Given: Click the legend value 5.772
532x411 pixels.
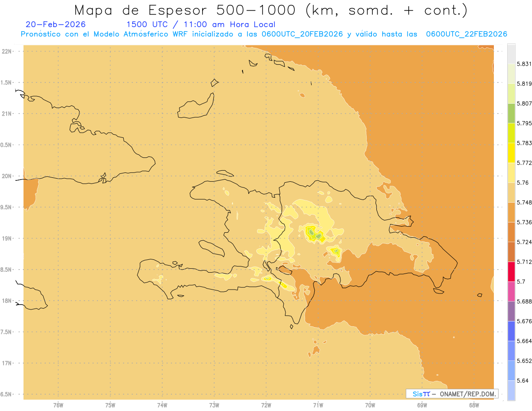Looking at the screenshot, I should pyautogui.click(x=524, y=163).
